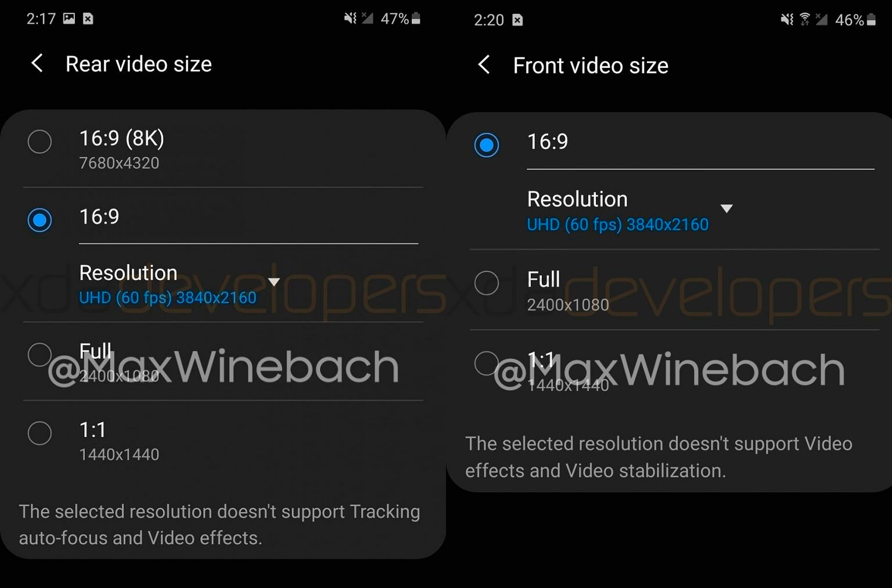Tap the selected 16:9 front radio button
This screenshot has height=588, width=892.
(487, 145)
